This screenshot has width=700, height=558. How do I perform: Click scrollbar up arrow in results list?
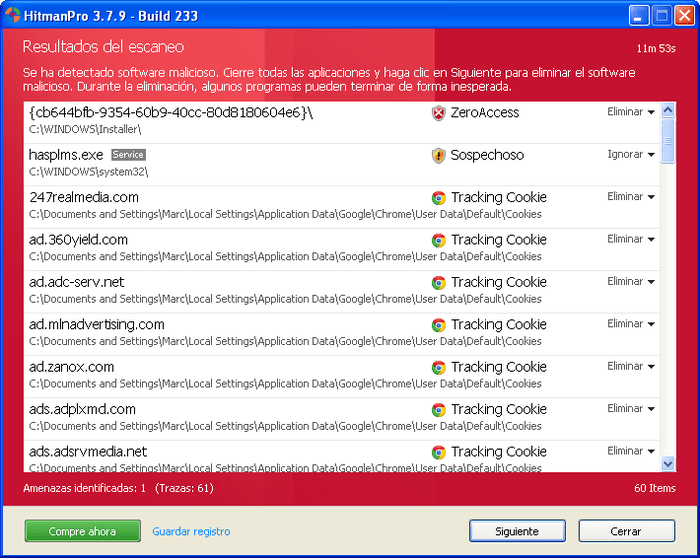(x=668, y=110)
